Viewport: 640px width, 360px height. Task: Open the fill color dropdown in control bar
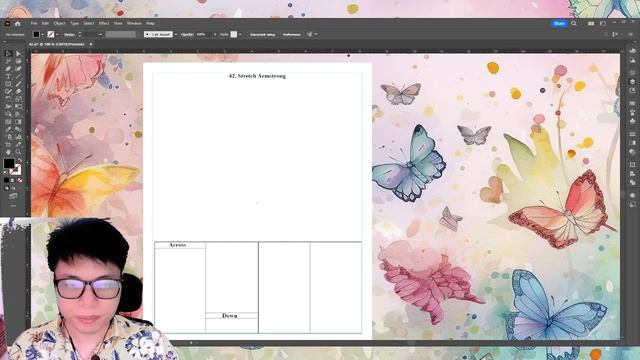click(x=42, y=35)
